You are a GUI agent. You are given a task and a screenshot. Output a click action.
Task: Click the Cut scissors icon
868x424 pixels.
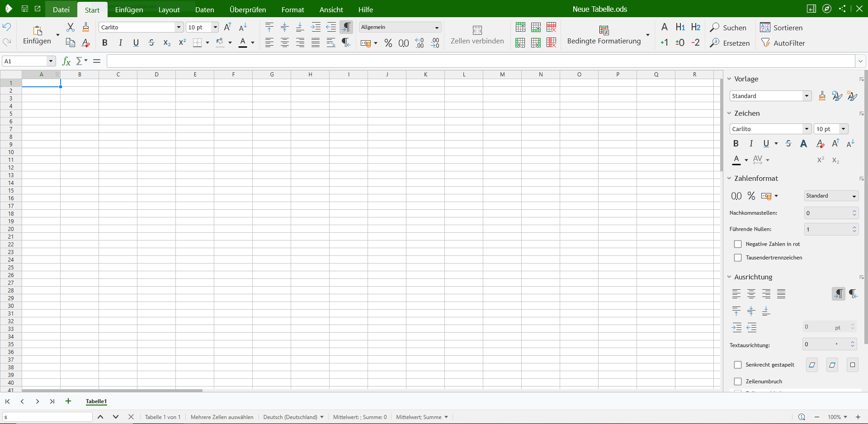coord(71,27)
